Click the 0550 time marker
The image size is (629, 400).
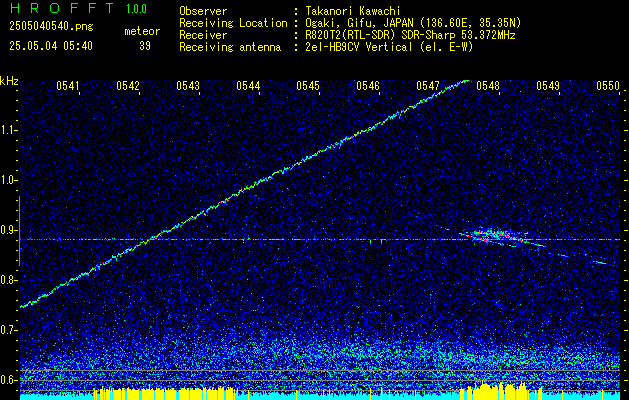pos(608,86)
